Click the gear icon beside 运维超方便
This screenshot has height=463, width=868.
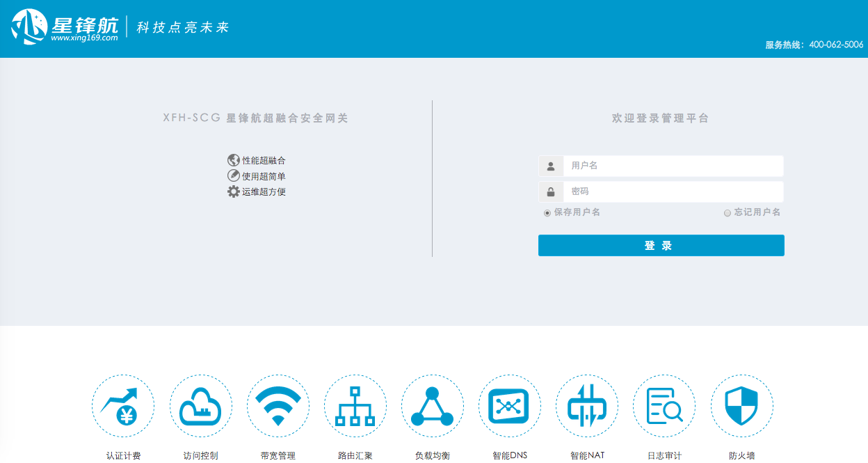pyautogui.click(x=234, y=191)
